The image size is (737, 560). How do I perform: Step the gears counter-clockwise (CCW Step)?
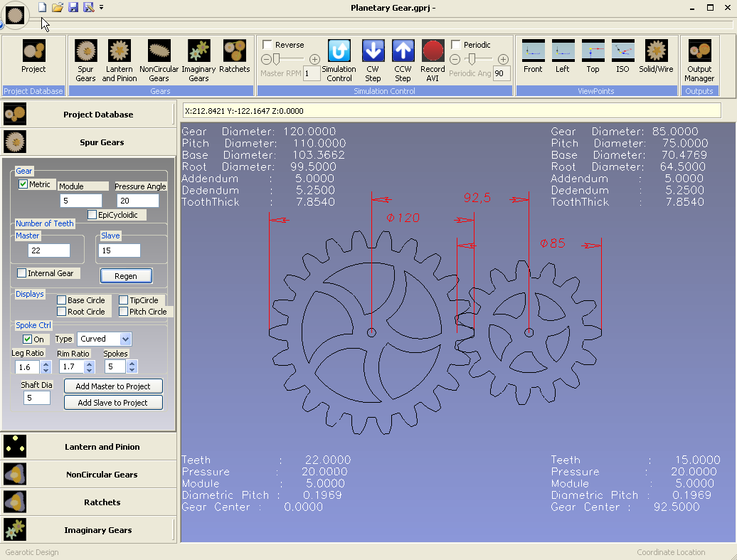click(403, 60)
